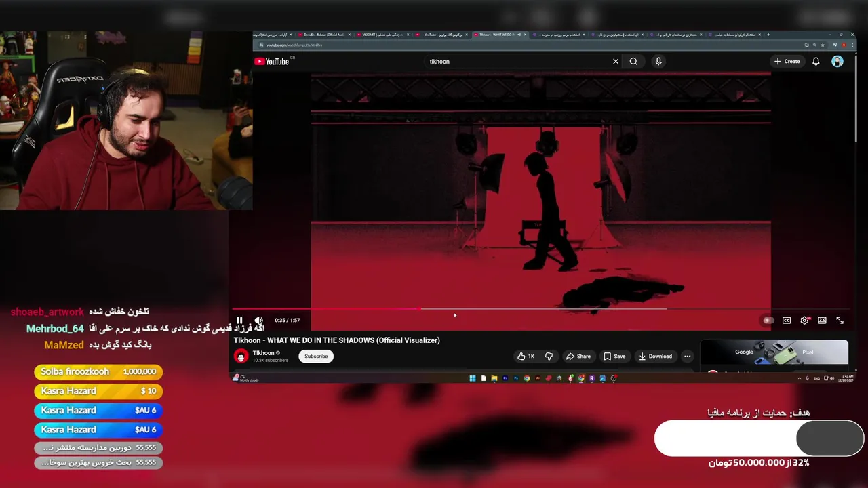Click the '0:35 / 1:57' time display
868x488 pixels.
[x=288, y=321]
